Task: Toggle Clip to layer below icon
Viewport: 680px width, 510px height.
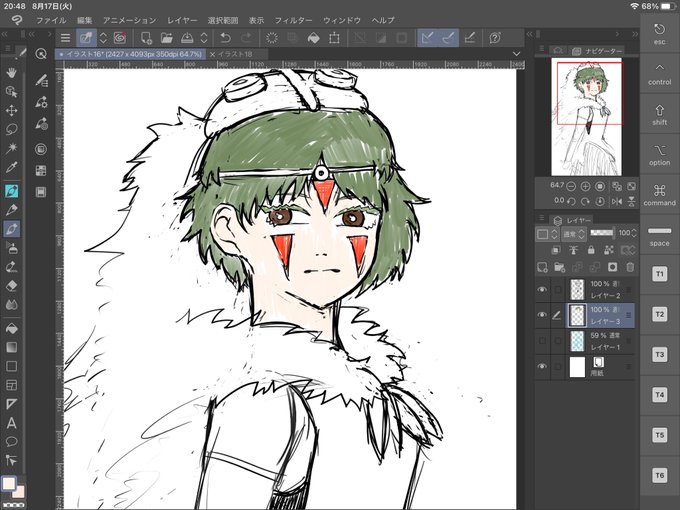Action: [556, 250]
